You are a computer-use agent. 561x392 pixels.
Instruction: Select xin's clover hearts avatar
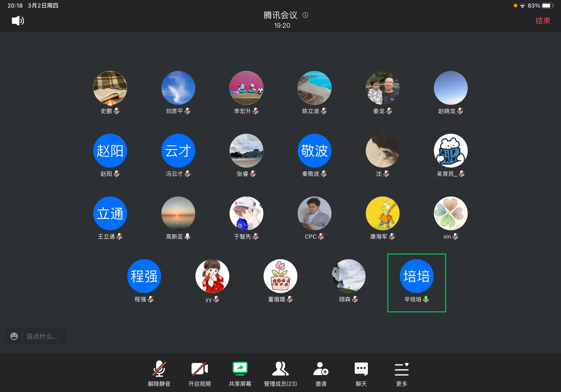point(451,213)
